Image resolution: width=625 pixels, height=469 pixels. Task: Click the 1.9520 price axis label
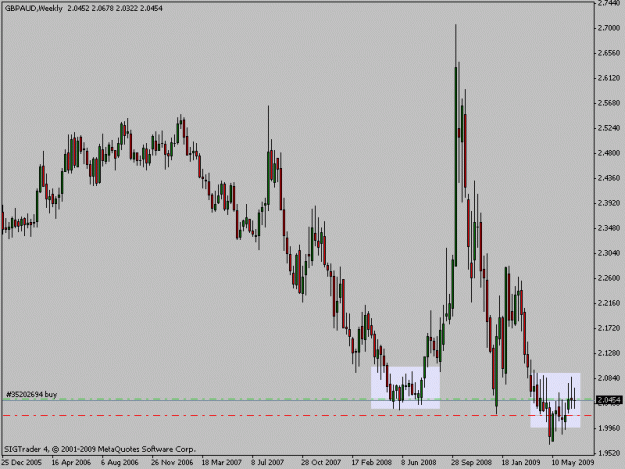point(609,453)
